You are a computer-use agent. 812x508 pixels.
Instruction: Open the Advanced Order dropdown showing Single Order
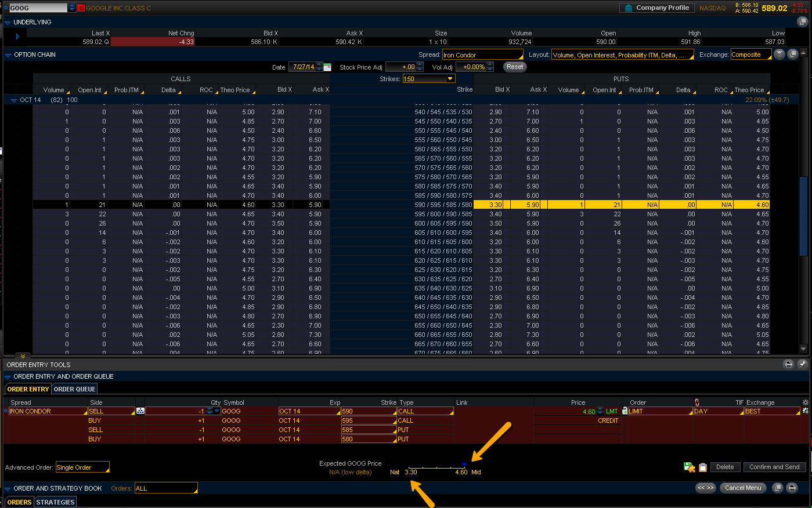tap(82, 467)
